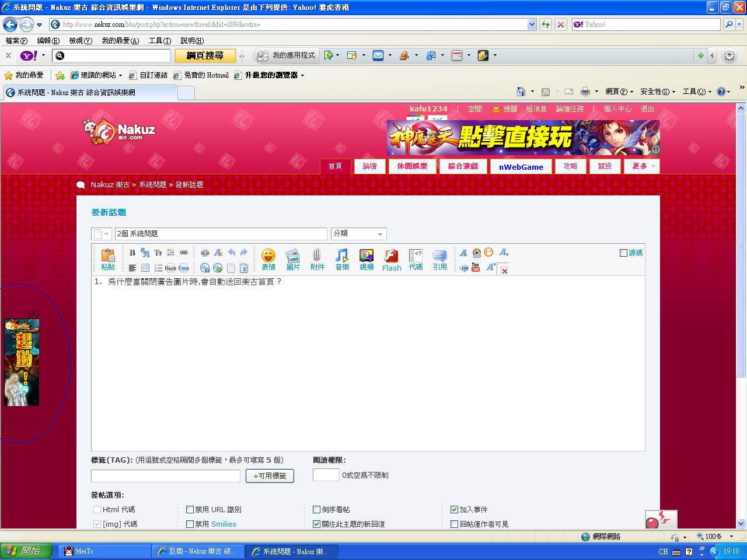
Task: Insert Hide tag in editor toolbar
Action: pyautogui.click(x=170, y=268)
